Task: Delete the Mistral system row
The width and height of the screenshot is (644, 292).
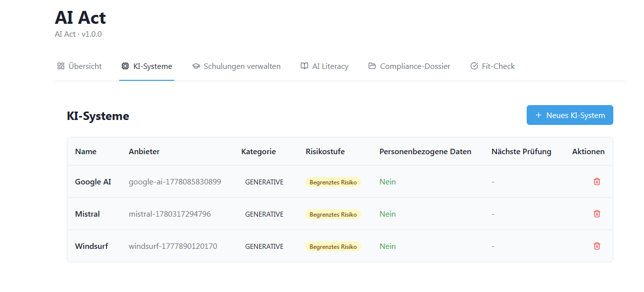Action: tap(597, 214)
